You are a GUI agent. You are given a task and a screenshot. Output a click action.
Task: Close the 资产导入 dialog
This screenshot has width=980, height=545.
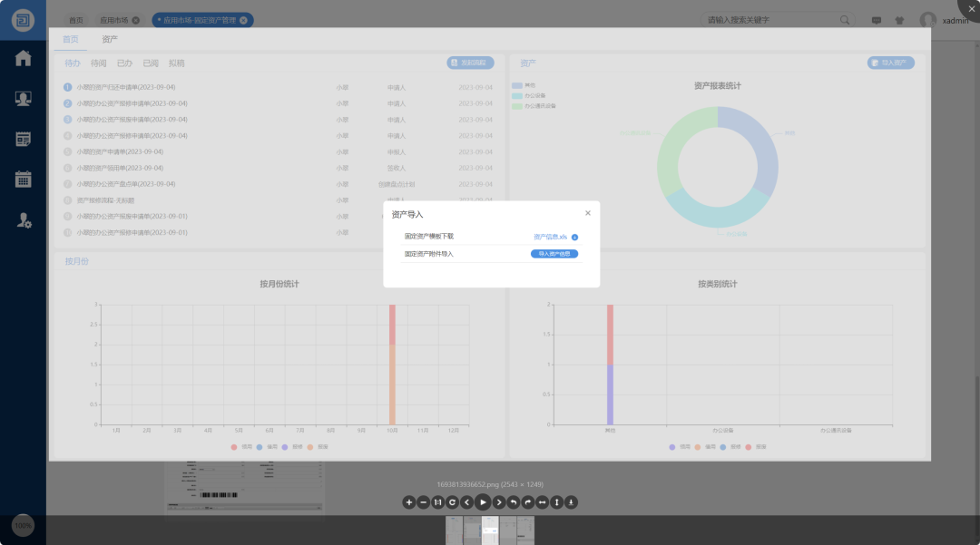point(587,213)
